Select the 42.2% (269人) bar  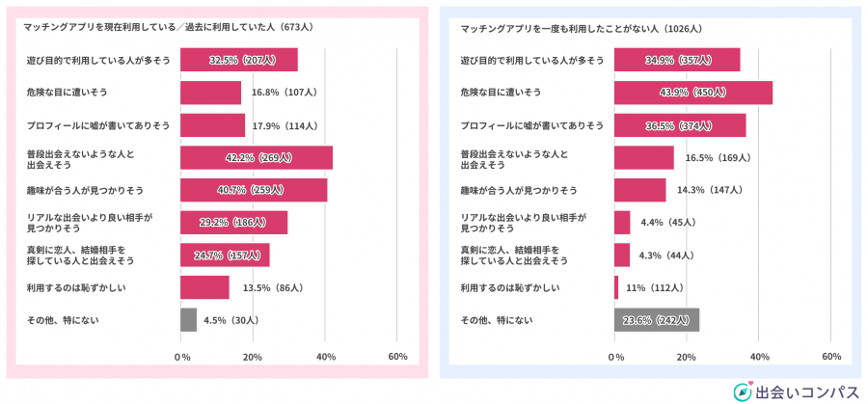point(257,158)
